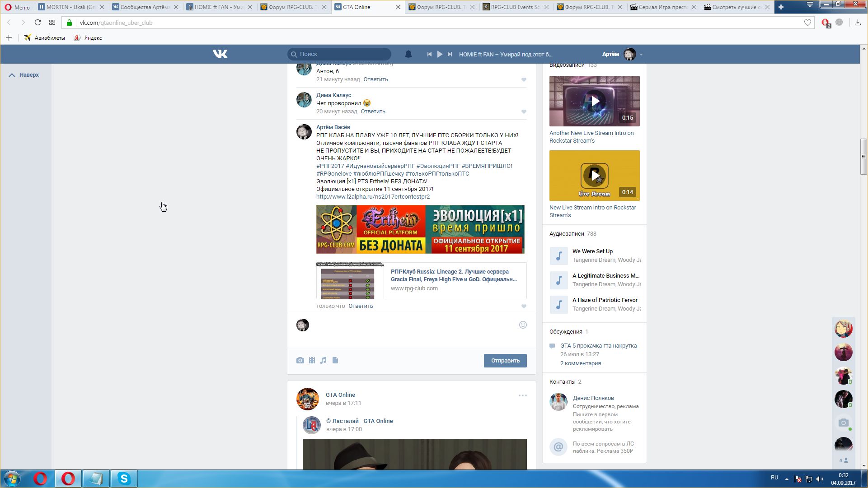Open the Эволюция x1 banner image

pyautogui.click(x=420, y=229)
